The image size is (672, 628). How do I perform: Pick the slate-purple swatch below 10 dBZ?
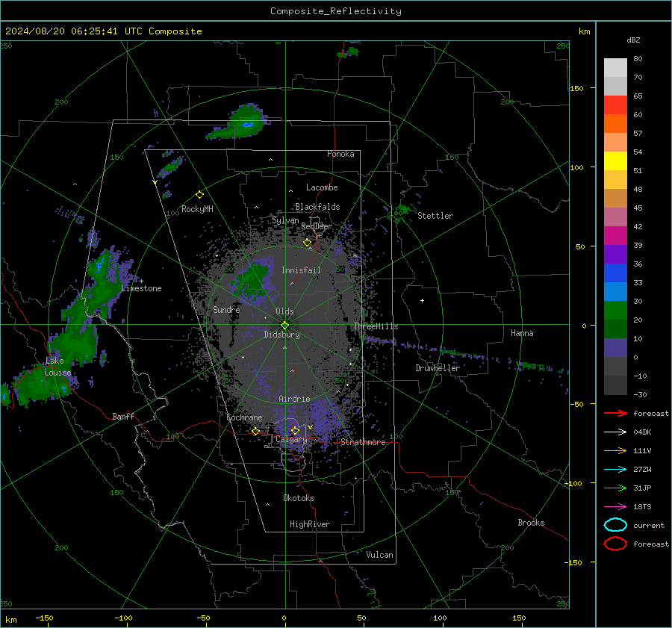615,347
